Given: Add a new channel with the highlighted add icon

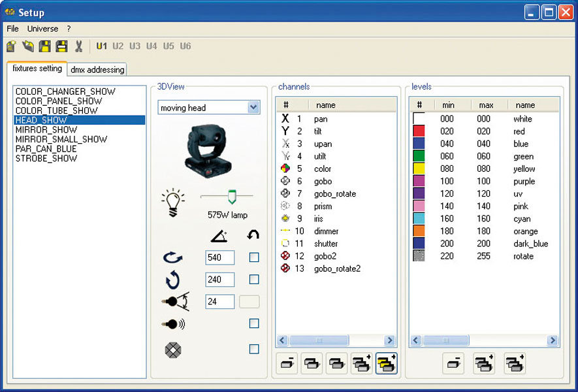Looking at the screenshot, I should (387, 363).
